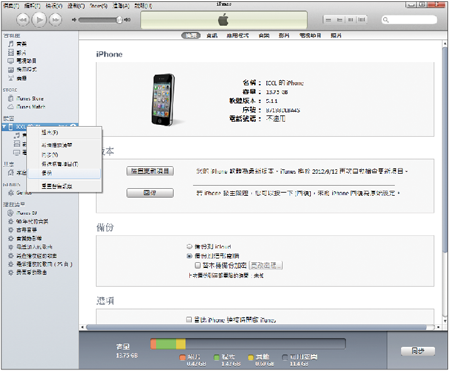
Task: Choose Eject (E) in context menu
Action: [50, 133]
